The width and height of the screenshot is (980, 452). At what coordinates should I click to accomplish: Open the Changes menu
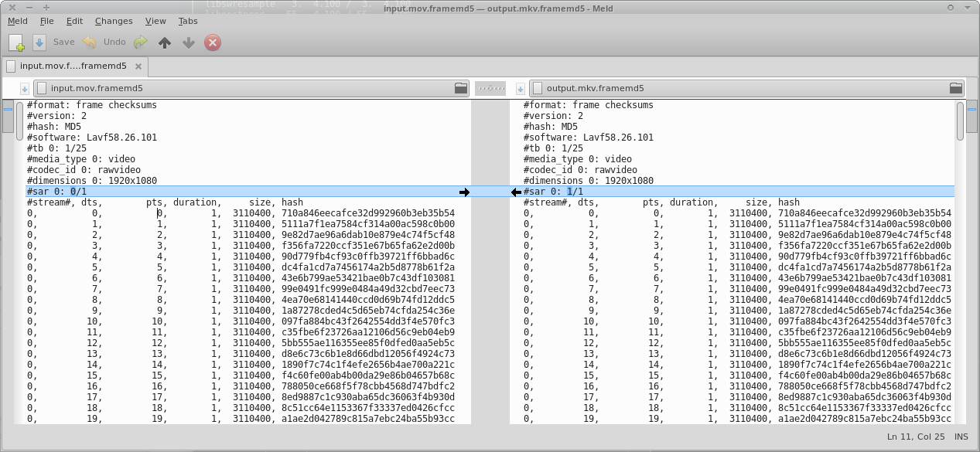point(114,22)
